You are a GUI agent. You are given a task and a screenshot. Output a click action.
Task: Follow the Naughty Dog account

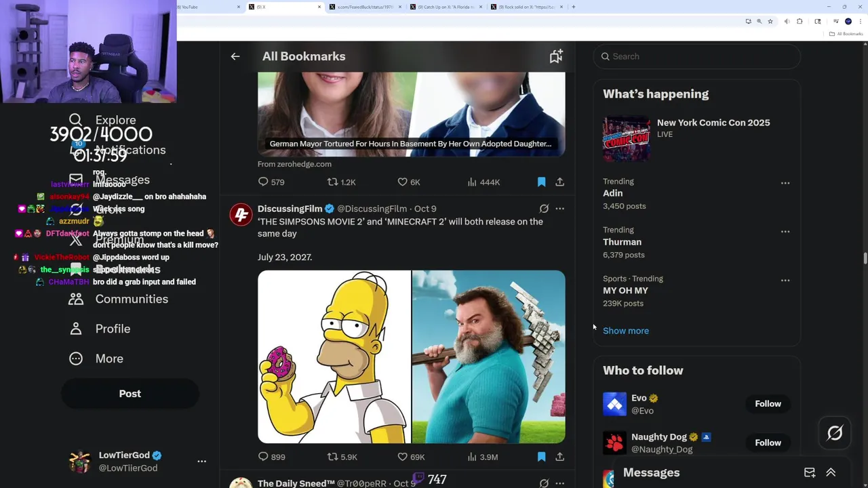768,443
